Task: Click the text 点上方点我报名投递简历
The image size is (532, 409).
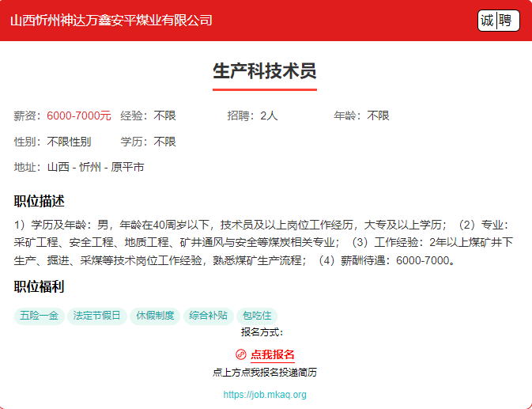Action: 265,373
